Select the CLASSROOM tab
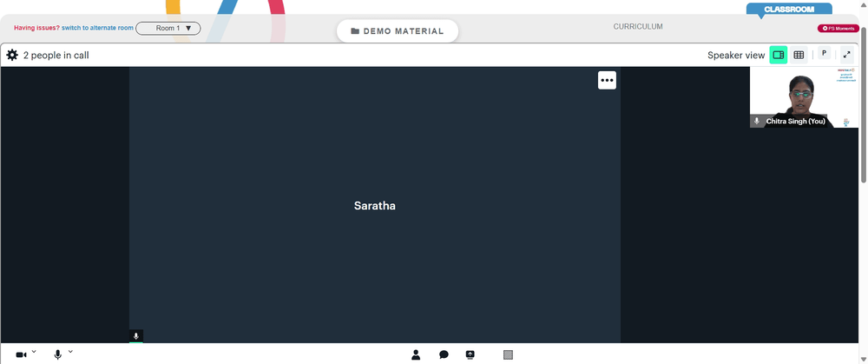The width and height of the screenshot is (868, 364). pyautogui.click(x=789, y=10)
